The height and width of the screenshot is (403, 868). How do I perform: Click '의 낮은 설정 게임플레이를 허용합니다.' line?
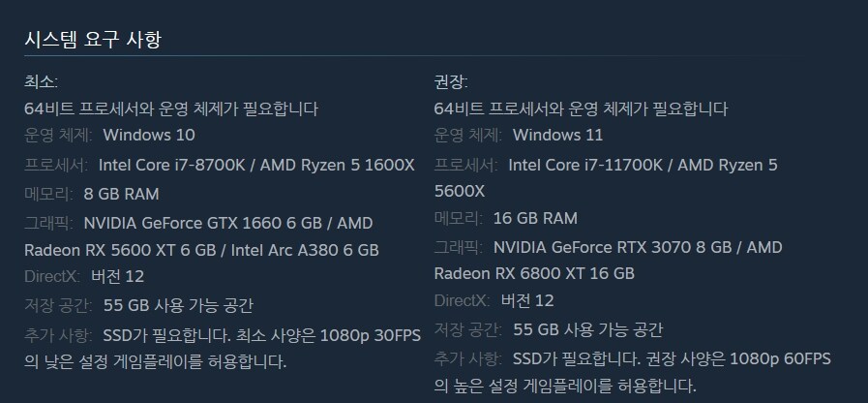[x=156, y=362]
